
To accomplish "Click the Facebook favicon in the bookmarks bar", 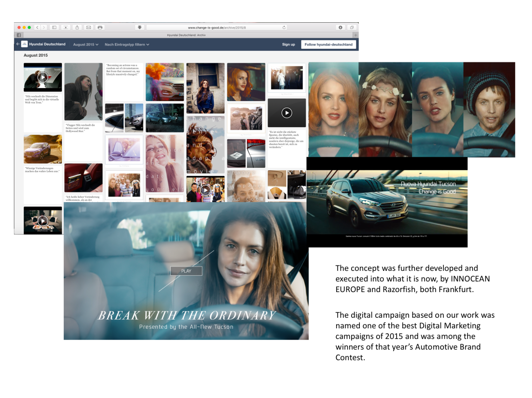I will pyautogui.click(x=19, y=35).
